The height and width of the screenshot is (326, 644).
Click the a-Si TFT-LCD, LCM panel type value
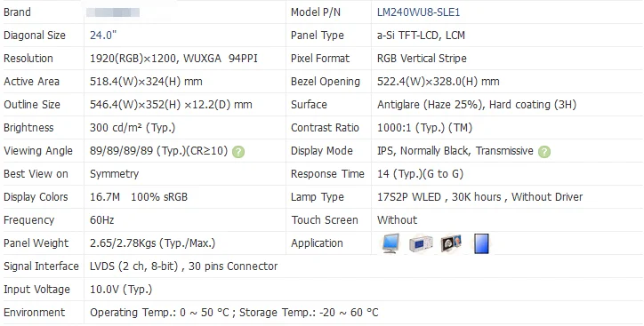tap(421, 36)
